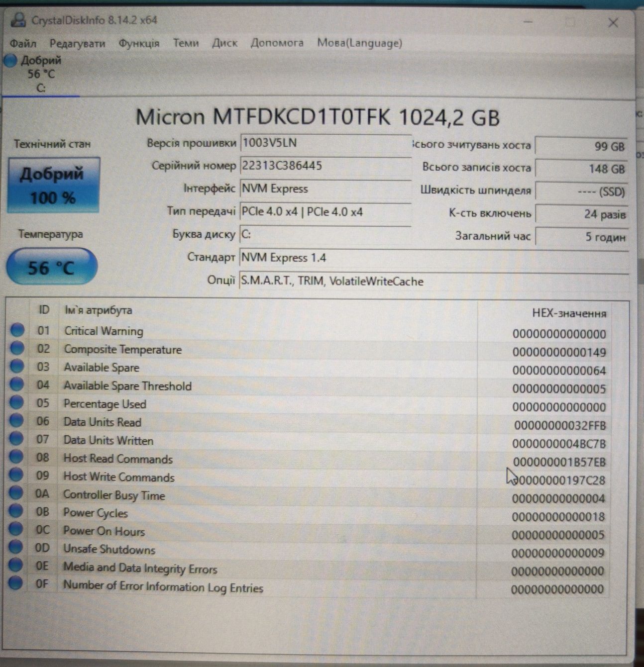Open the Допомога menu

pyautogui.click(x=277, y=43)
